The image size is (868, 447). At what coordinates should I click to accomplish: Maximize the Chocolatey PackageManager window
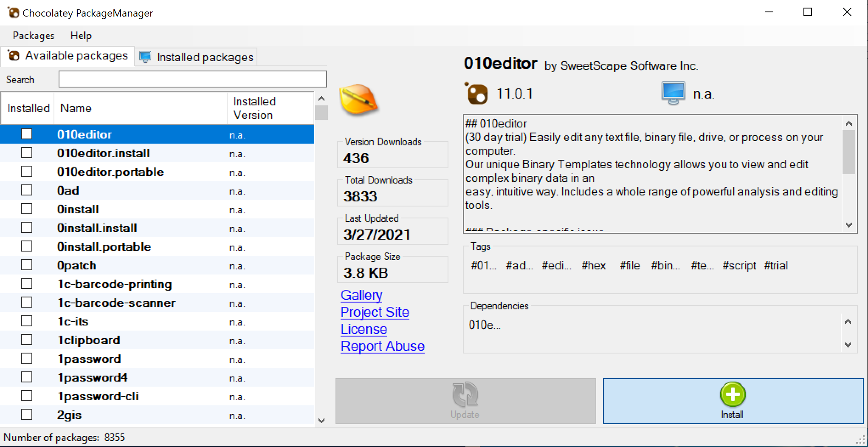[x=808, y=12]
